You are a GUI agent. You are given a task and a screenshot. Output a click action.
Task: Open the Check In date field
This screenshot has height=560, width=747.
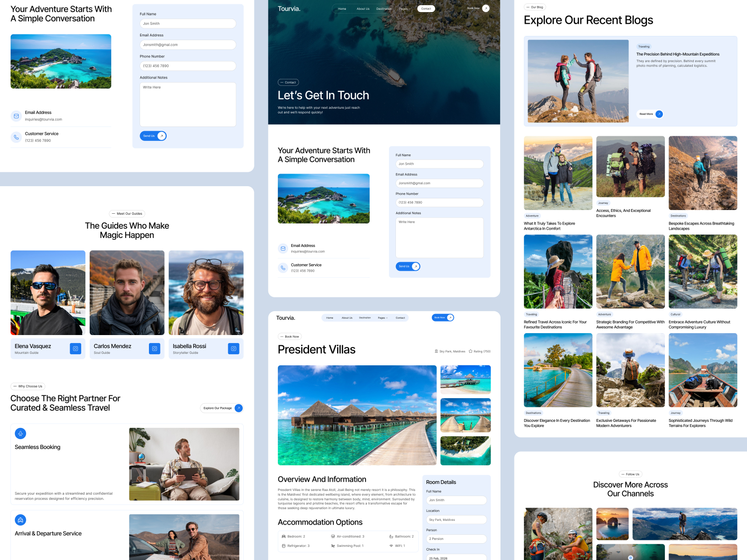pyautogui.click(x=456, y=557)
